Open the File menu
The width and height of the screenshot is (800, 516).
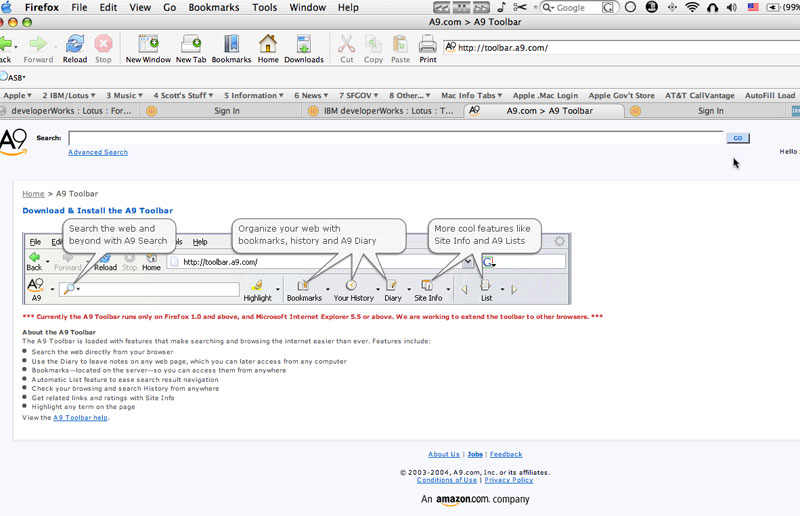[79, 7]
